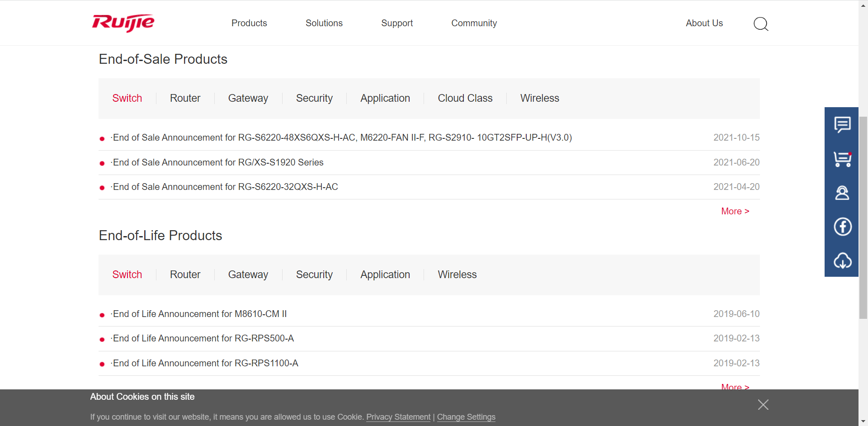Open the user account sidebar icon

click(x=842, y=193)
